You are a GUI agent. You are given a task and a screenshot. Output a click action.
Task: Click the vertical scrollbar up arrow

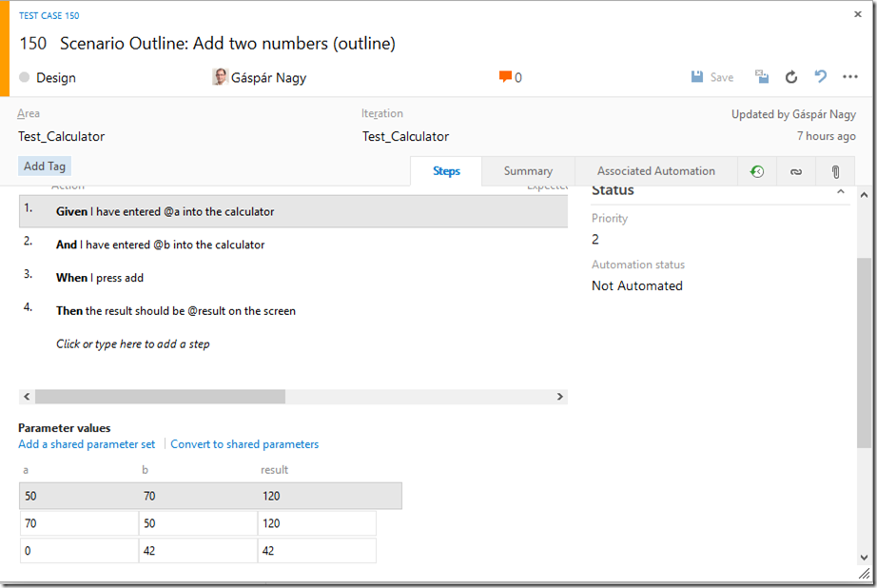864,195
